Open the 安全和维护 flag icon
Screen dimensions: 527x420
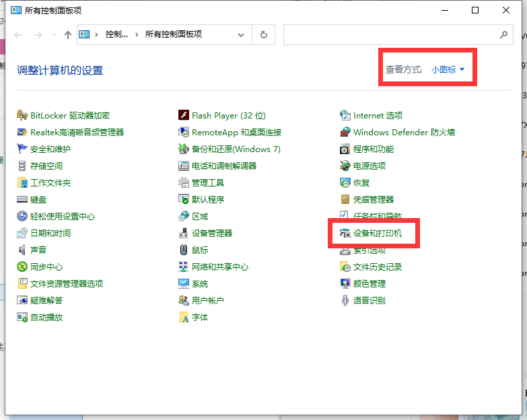[x=22, y=149]
